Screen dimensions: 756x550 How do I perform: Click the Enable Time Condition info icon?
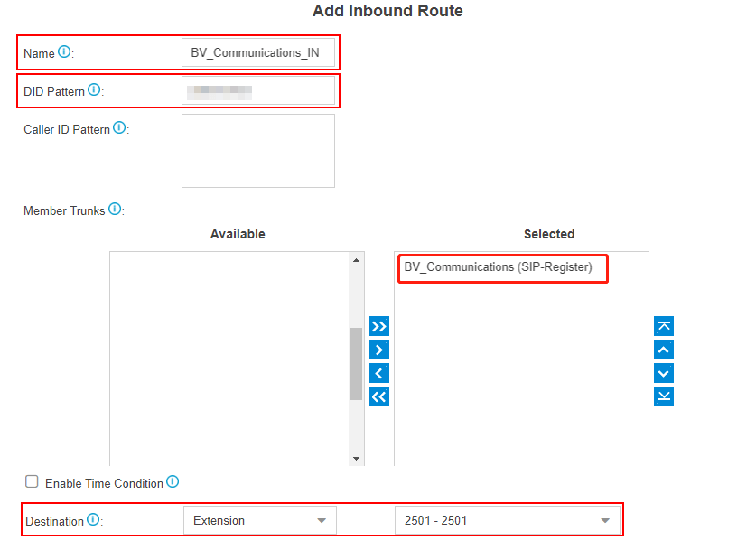[x=173, y=481]
